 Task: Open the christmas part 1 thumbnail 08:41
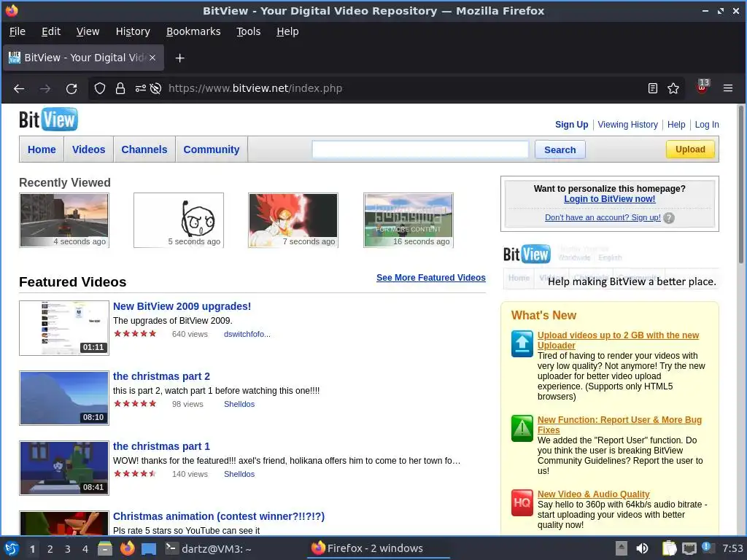[64, 468]
